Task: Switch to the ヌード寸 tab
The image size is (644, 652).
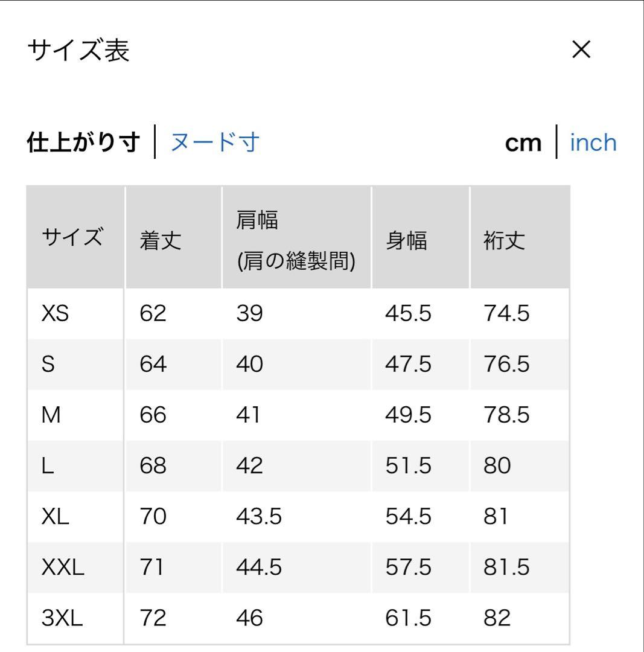Action: (215, 142)
